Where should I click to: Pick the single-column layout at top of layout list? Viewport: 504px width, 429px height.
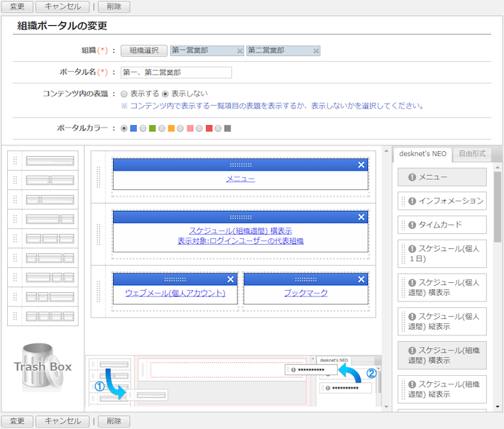click(43, 161)
